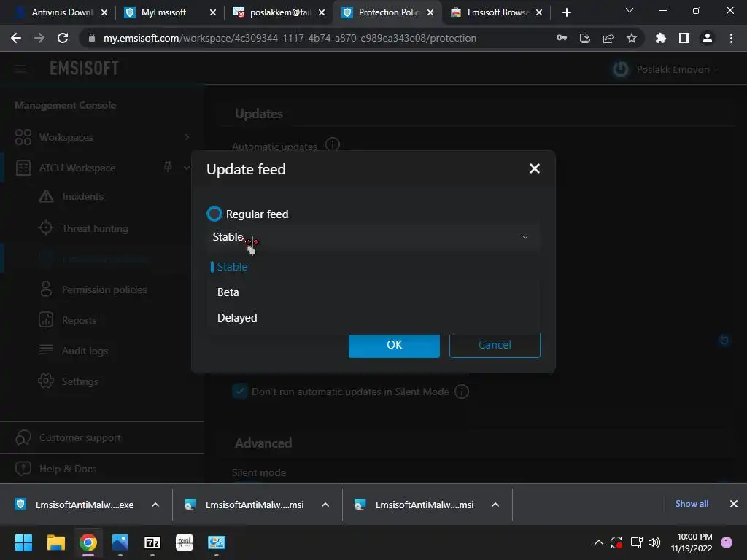Open the Help & Docs icon
Screen dimensions: 747x560
tap(23, 469)
